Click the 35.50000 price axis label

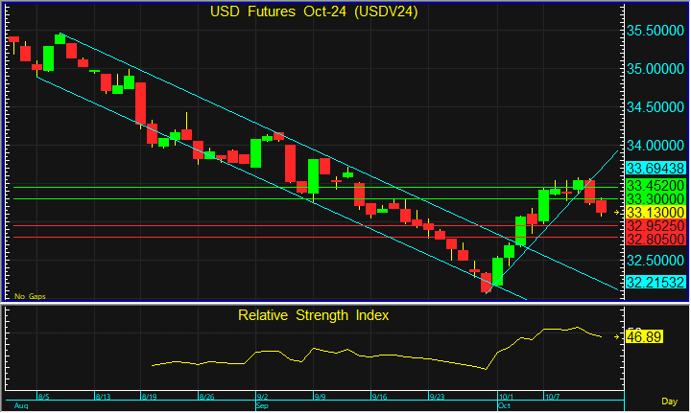coord(655,32)
